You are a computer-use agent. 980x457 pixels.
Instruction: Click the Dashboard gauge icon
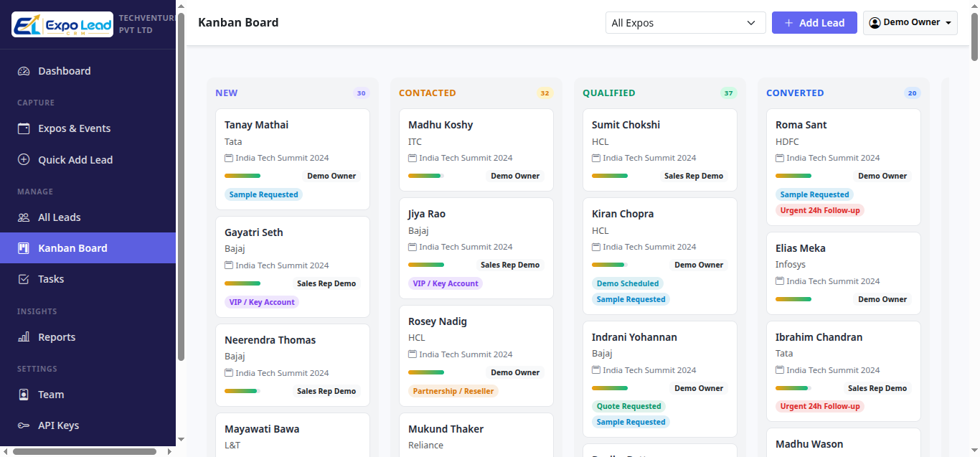(24, 71)
